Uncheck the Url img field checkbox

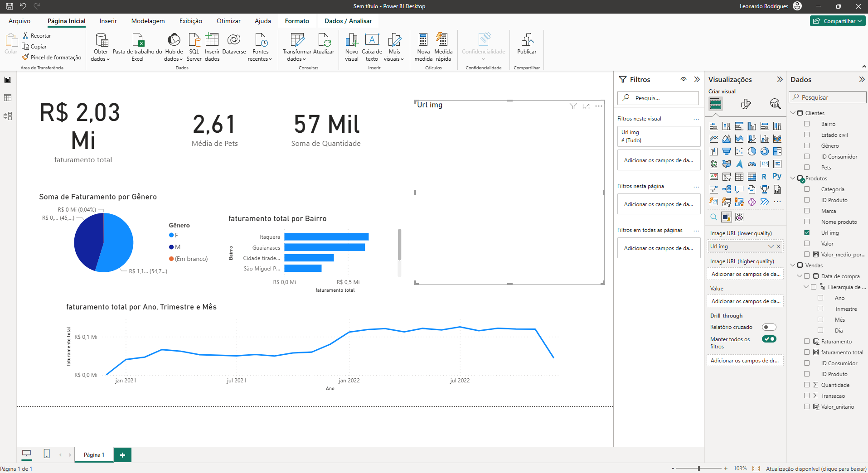click(807, 232)
